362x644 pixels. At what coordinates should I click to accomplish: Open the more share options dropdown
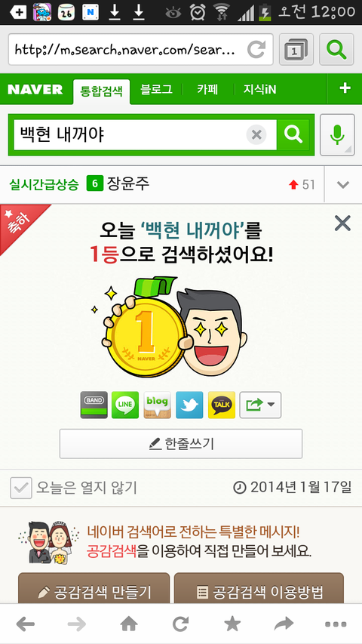[x=260, y=405]
